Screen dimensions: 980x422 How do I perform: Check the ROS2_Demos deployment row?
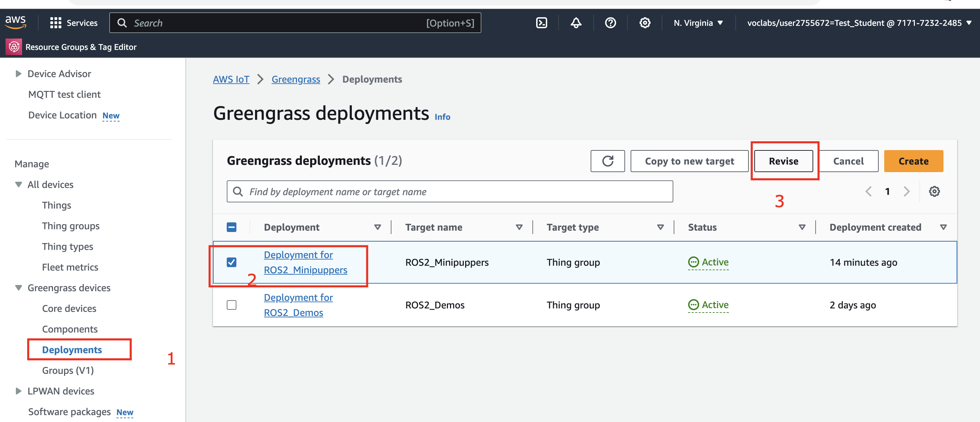click(x=231, y=305)
